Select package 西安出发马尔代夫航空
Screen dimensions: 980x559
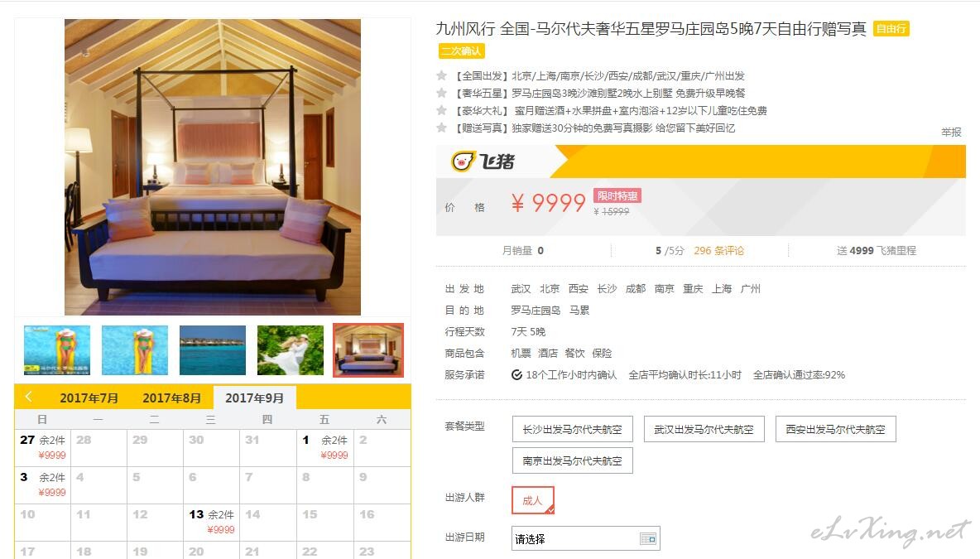coord(836,430)
